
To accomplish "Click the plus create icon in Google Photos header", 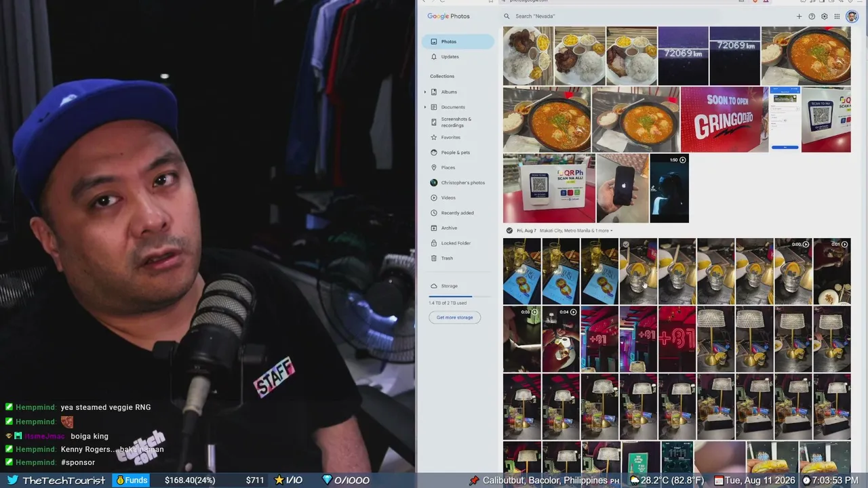I will [x=799, y=16].
